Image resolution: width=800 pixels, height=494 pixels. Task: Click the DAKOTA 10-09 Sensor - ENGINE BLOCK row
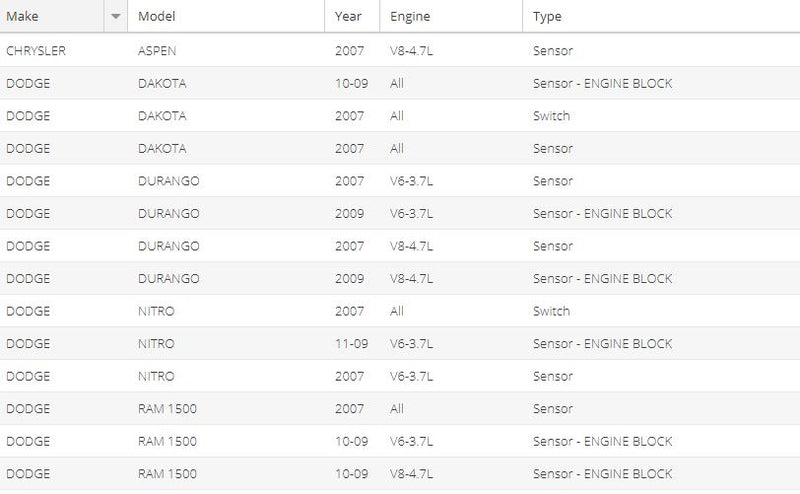(x=400, y=83)
